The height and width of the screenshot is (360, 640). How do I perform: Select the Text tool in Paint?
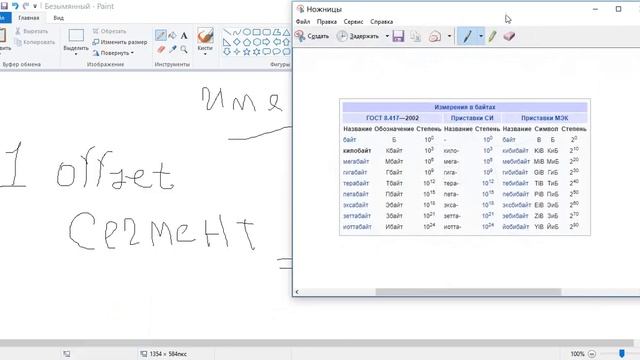(184, 36)
